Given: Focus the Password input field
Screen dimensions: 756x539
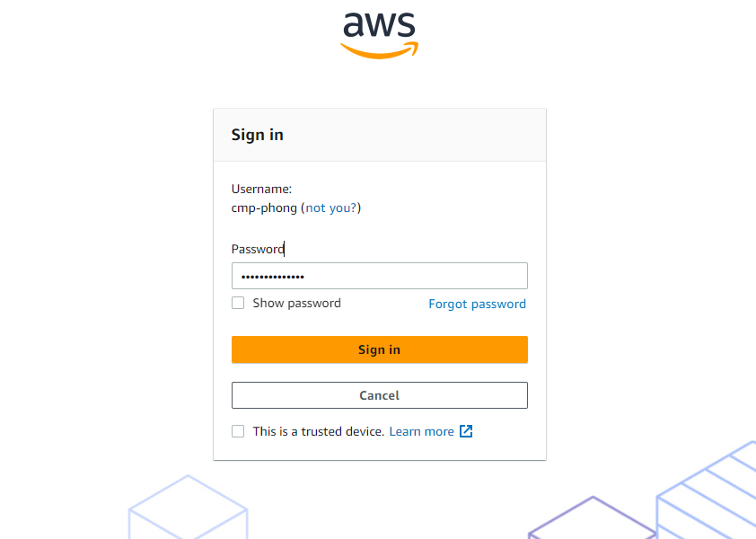Looking at the screenshot, I should 379,276.
